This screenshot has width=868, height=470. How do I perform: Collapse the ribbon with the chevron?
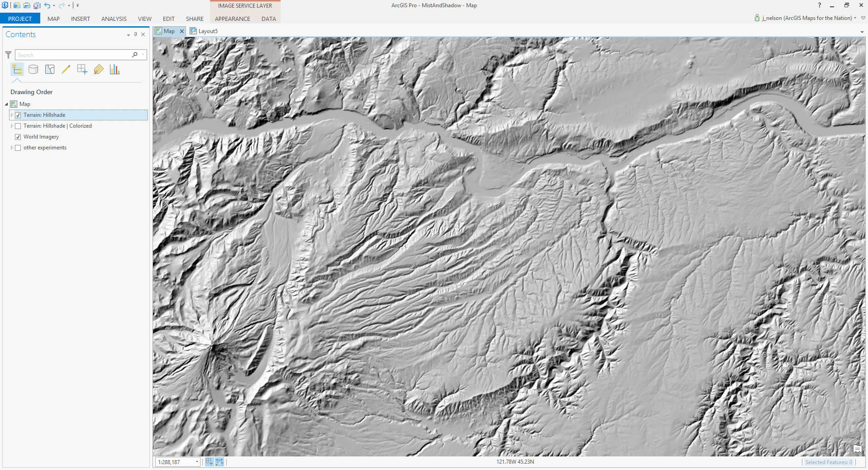[x=863, y=18]
